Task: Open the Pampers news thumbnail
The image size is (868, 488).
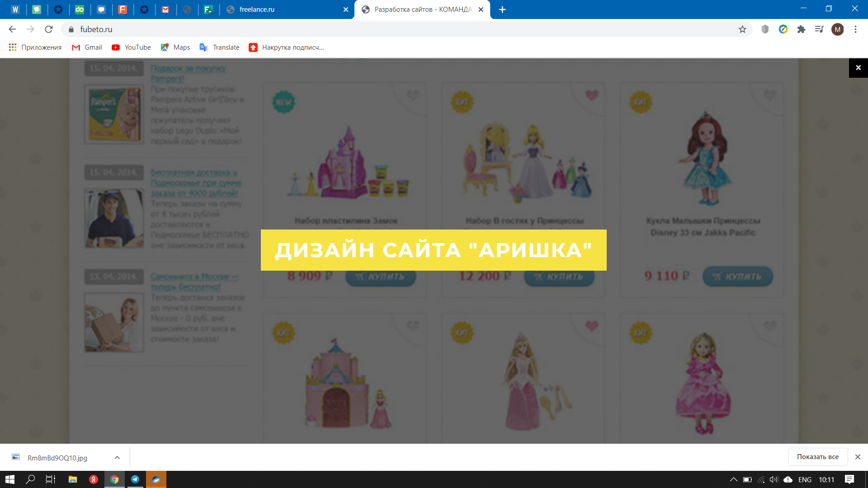Action: click(114, 114)
